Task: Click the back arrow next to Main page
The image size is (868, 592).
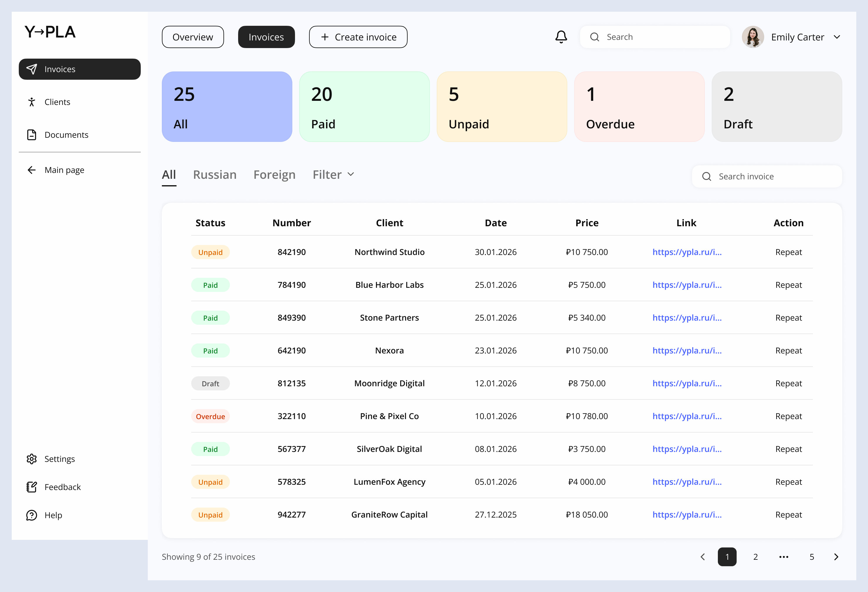Action: point(32,170)
